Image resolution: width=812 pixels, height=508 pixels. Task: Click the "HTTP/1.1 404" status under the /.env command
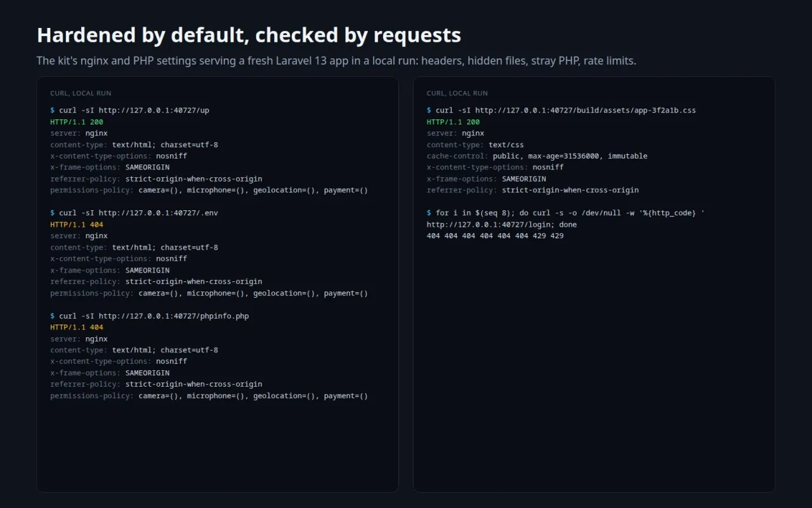pos(77,224)
